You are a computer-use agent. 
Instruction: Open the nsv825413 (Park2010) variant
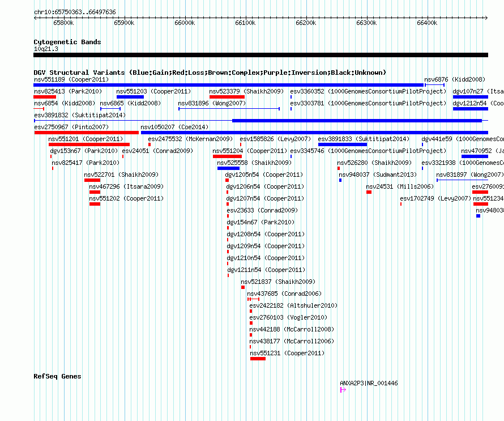click(68, 91)
